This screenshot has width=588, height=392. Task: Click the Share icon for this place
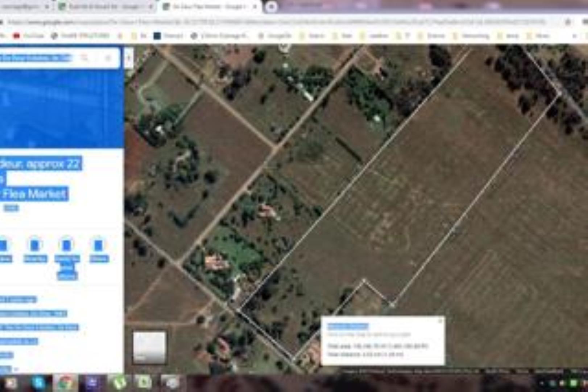point(99,246)
